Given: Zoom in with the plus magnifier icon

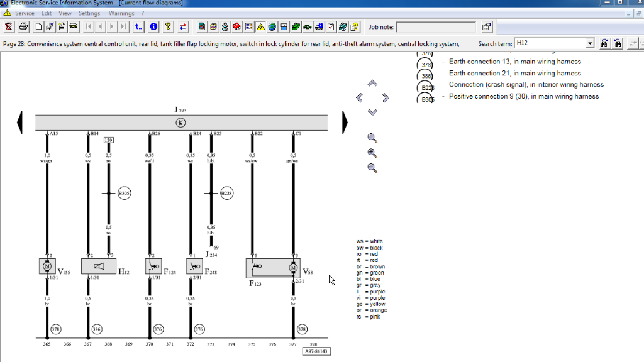Looking at the screenshot, I should pyautogui.click(x=372, y=153).
